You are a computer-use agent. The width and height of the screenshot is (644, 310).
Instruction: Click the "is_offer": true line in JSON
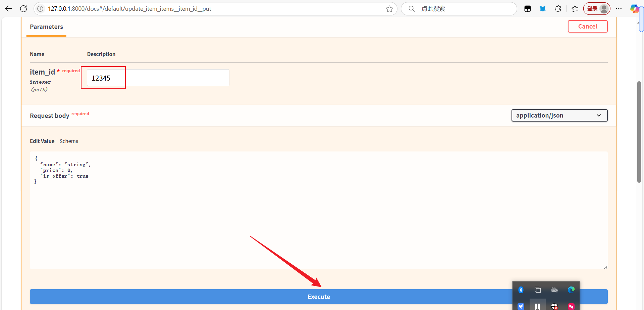(64, 176)
